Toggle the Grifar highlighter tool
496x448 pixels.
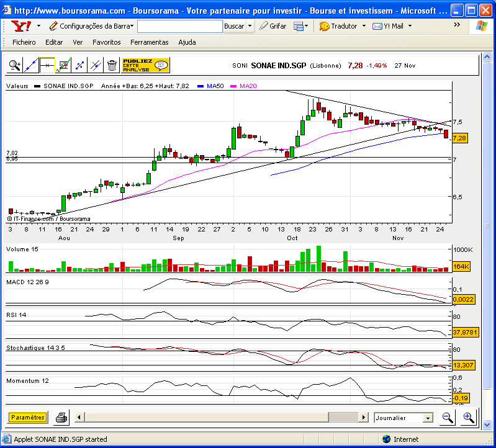coord(273,26)
